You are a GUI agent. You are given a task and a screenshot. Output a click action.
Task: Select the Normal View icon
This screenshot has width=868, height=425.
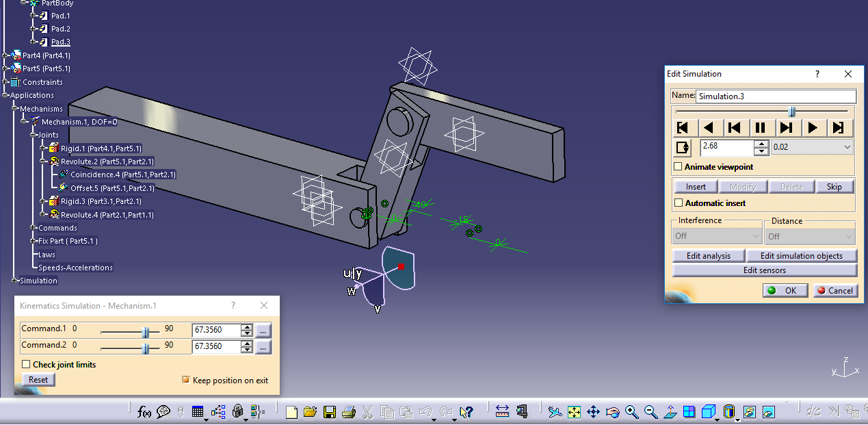(x=670, y=411)
